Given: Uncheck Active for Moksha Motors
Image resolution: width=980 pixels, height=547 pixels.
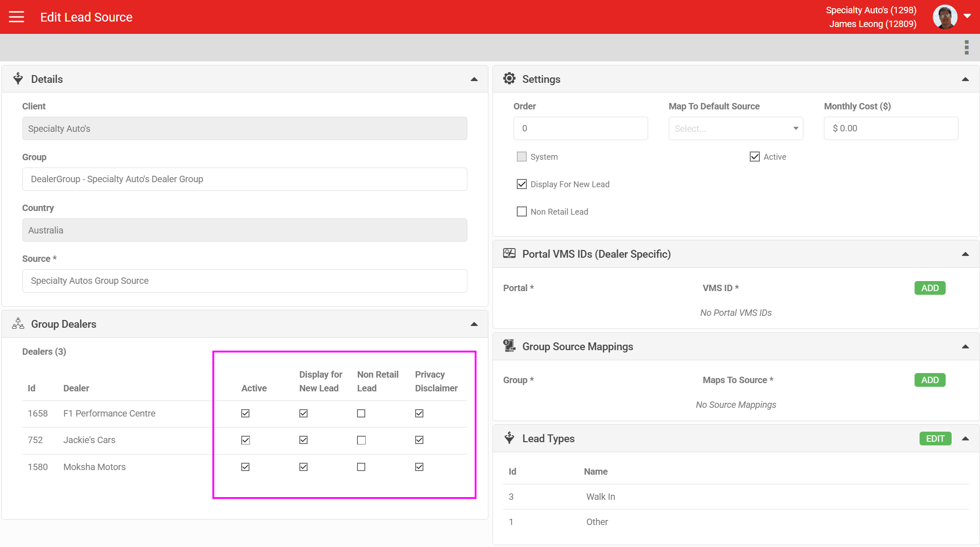Looking at the screenshot, I should (x=245, y=467).
